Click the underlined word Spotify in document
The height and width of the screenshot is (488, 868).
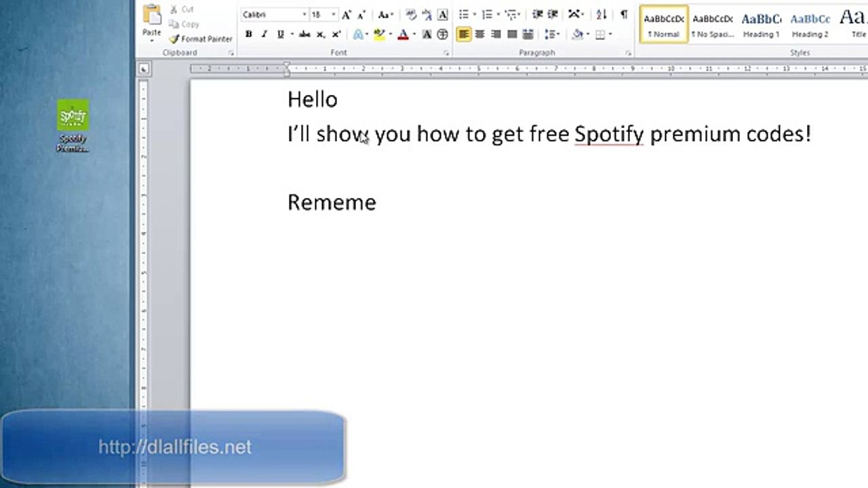click(609, 134)
